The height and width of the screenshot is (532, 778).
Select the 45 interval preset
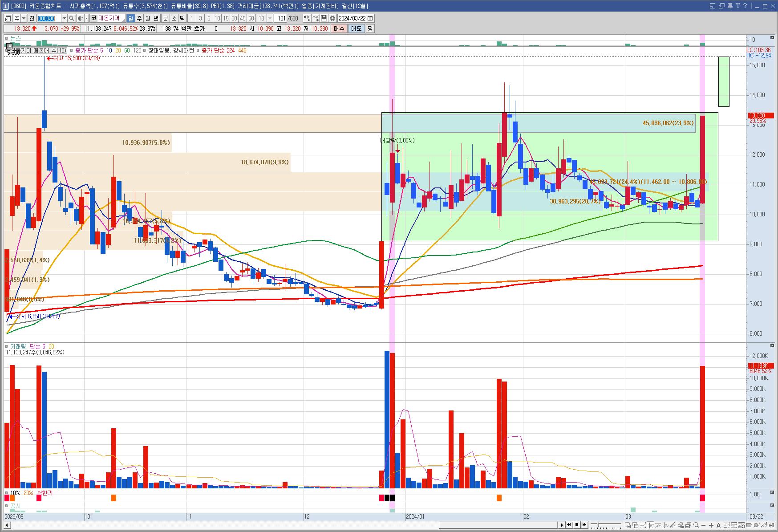pyautogui.click(x=243, y=18)
